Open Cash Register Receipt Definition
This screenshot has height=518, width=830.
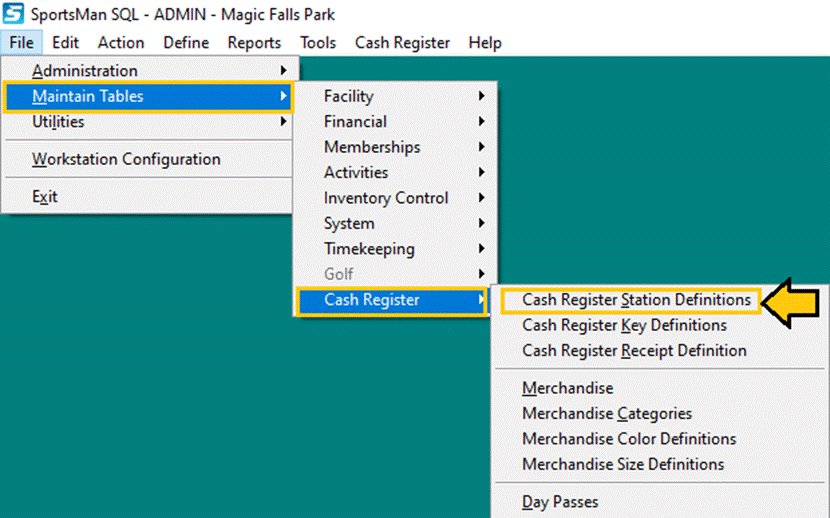634,351
